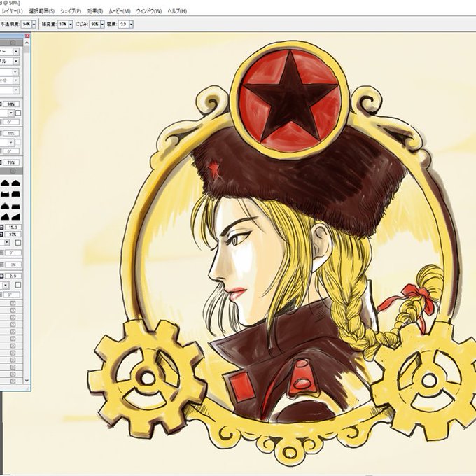This screenshot has width=476, height=476.
Task: Click the 44% value field in brush panel
Action: click(x=11, y=133)
